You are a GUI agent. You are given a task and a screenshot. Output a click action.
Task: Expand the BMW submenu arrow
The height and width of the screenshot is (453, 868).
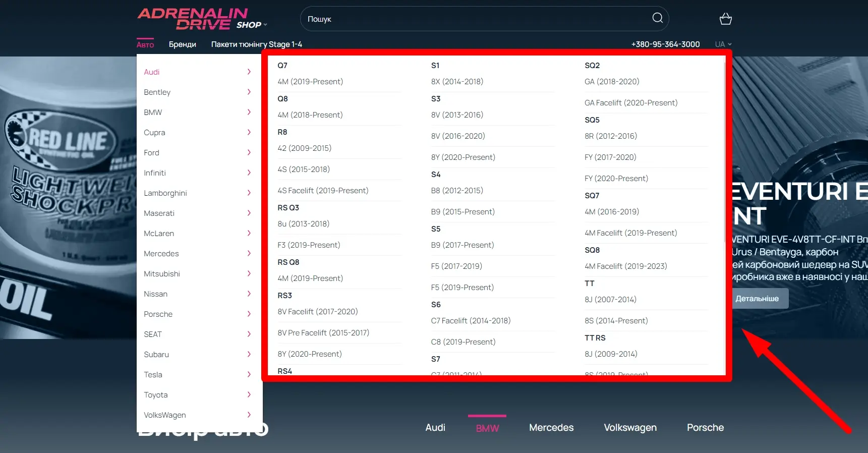(x=249, y=112)
